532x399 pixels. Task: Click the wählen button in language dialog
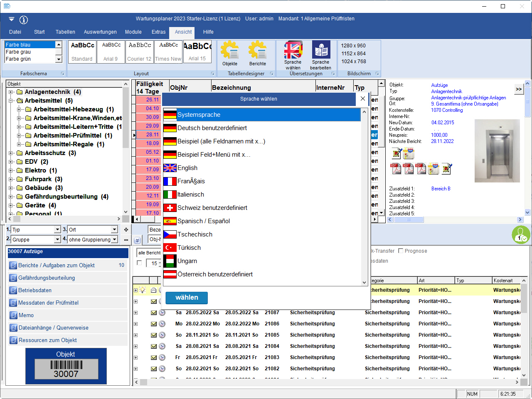point(187,298)
